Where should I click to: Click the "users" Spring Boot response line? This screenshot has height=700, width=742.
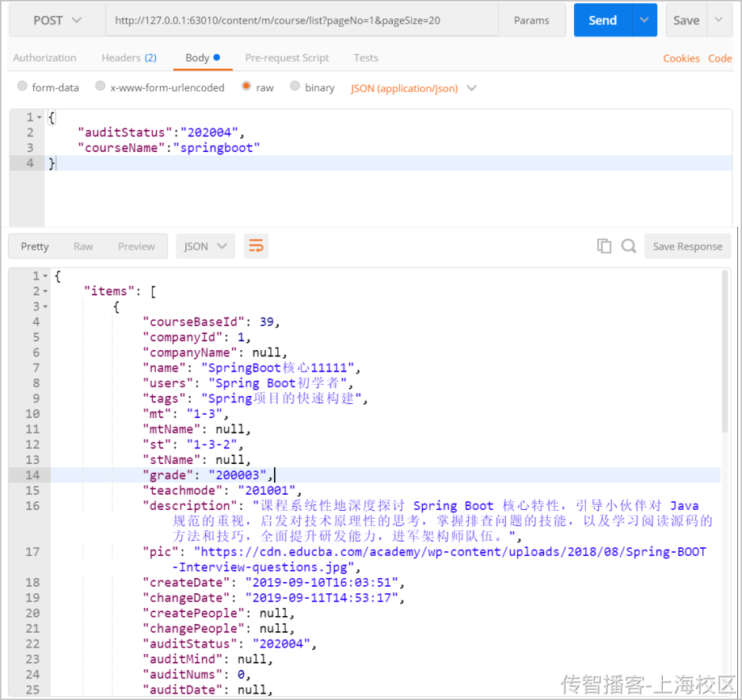point(248,383)
